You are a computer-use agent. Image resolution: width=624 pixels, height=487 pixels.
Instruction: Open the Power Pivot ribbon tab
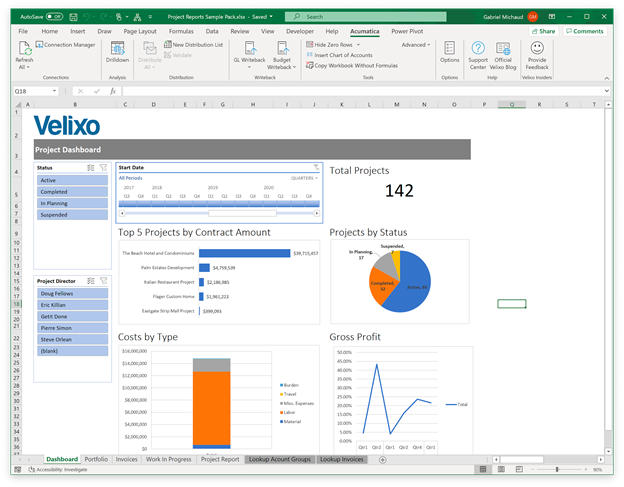tap(407, 31)
